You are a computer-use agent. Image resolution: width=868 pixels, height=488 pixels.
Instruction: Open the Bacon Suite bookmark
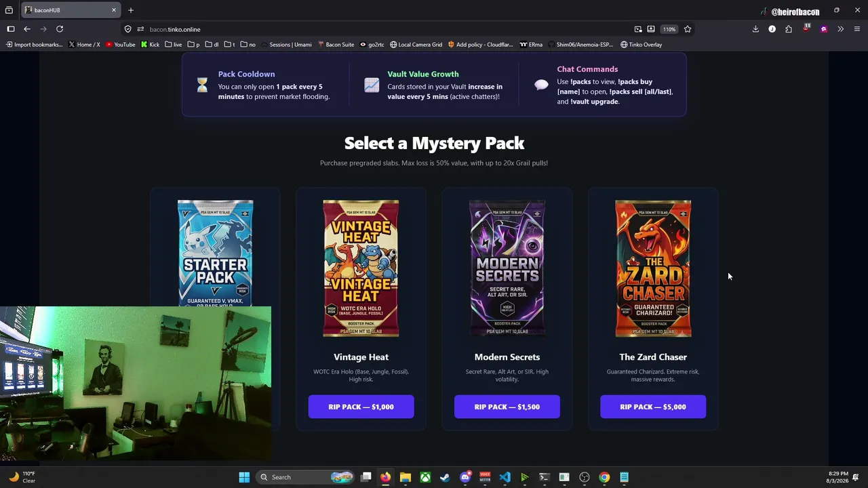[336, 45]
